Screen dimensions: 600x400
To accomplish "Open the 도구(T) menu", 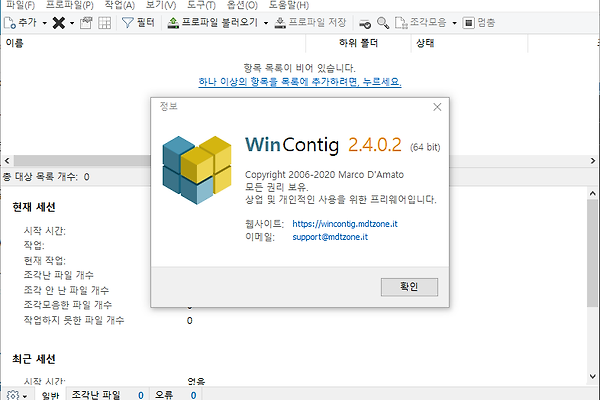I will (201, 5).
